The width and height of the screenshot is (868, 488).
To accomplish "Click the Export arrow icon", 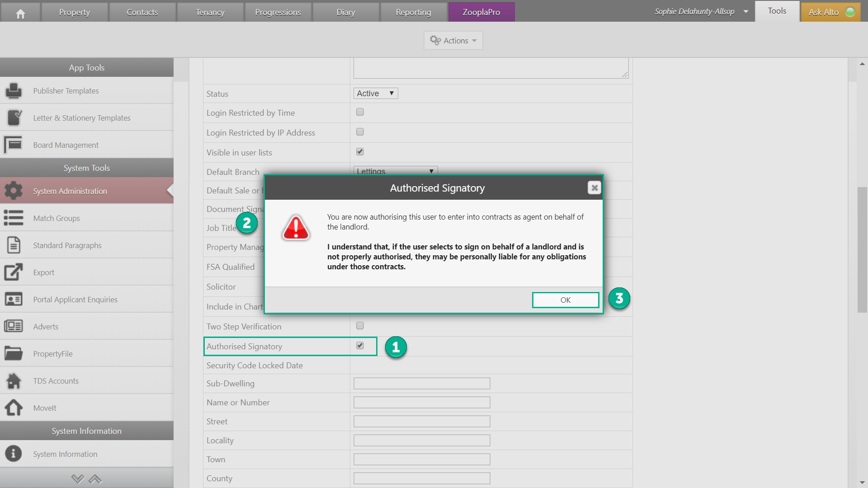I will point(14,272).
